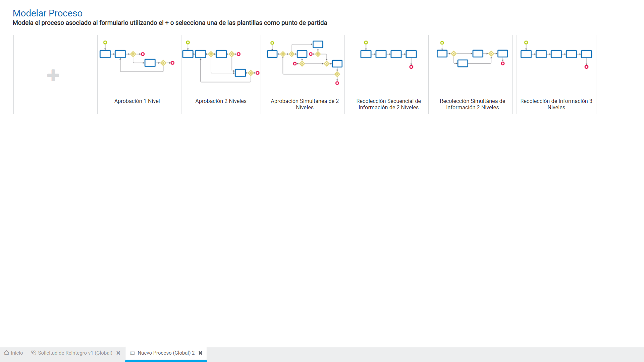Click the home icon beside Inicio

[x=6, y=353]
